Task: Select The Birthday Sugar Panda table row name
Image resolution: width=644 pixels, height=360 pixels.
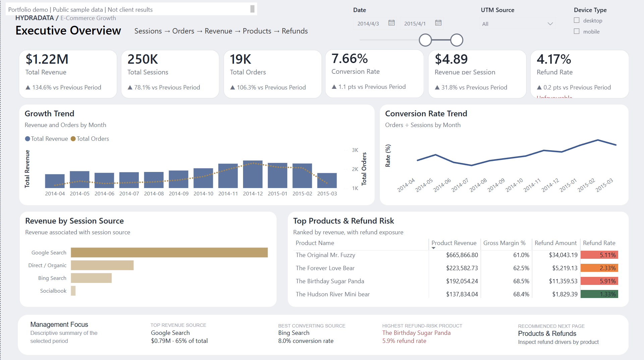Action: click(x=330, y=281)
